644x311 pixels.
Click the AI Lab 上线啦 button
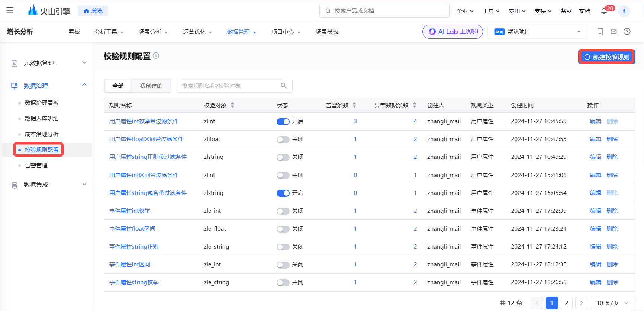click(453, 32)
